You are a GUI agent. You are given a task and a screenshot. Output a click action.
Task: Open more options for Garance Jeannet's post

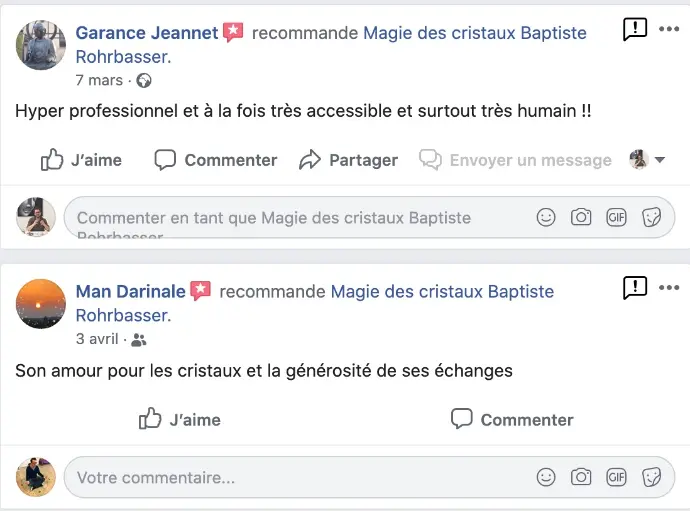click(669, 29)
